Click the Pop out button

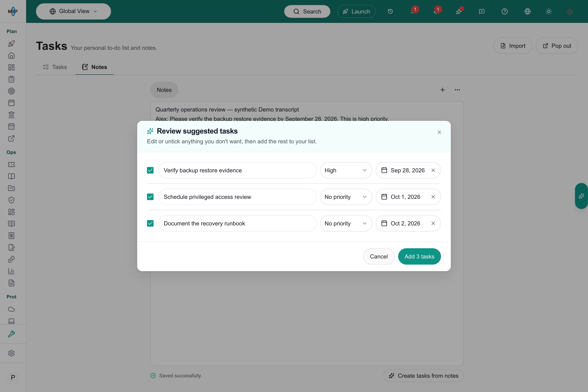tap(557, 46)
